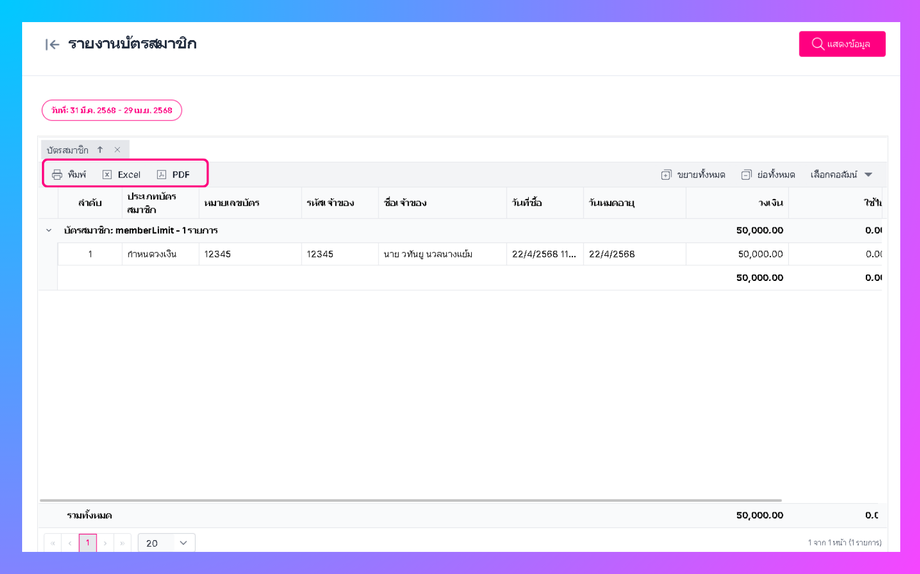Select page 1 in pagination
920x574 pixels.
pos(87,543)
